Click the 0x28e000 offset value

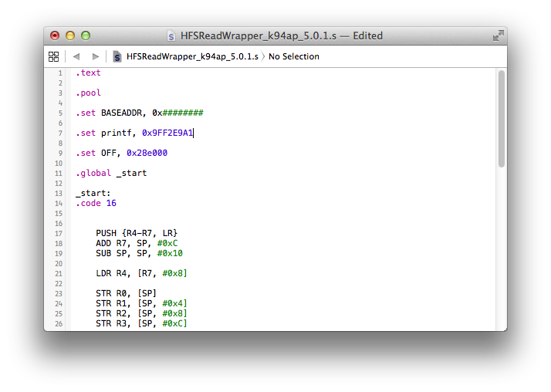pyautogui.click(x=147, y=153)
